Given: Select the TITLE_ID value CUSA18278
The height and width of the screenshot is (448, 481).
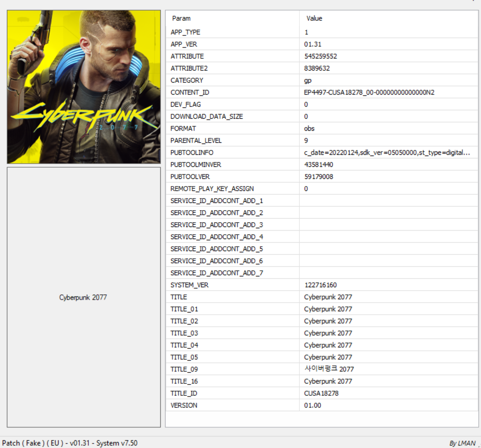Looking at the screenshot, I should pos(321,393).
